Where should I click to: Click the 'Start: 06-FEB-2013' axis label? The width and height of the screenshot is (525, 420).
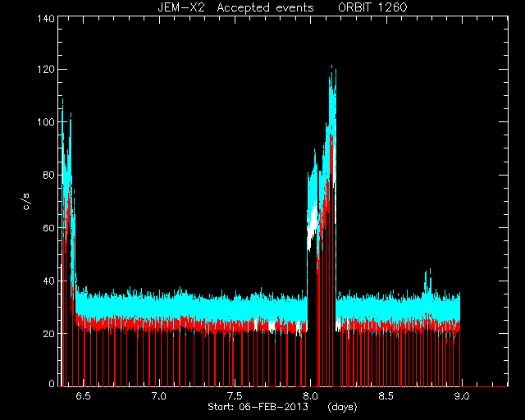click(258, 407)
